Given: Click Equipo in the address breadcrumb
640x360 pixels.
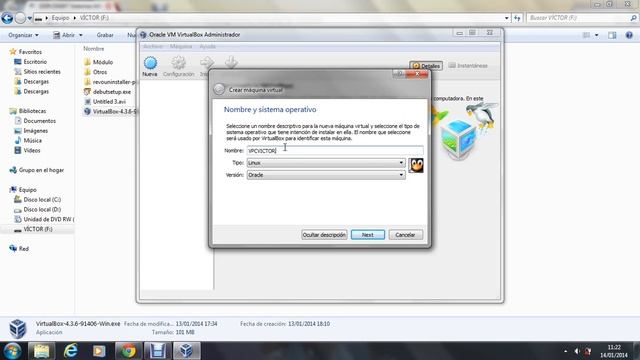Looking at the screenshot, I should (x=60, y=18).
